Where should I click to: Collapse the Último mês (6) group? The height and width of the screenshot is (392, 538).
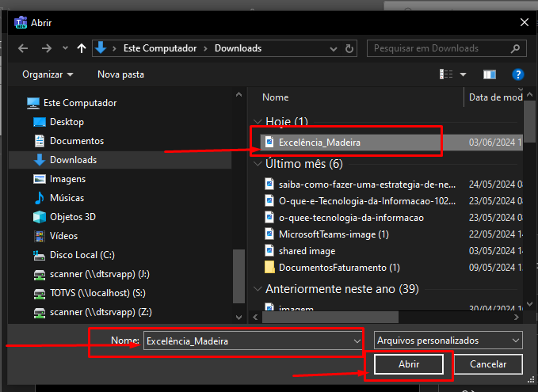coord(258,164)
